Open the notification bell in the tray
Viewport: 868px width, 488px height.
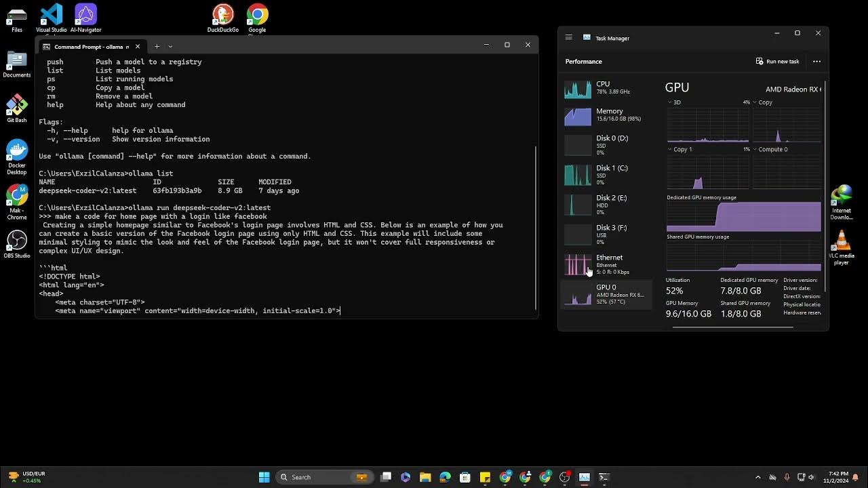coord(856,477)
